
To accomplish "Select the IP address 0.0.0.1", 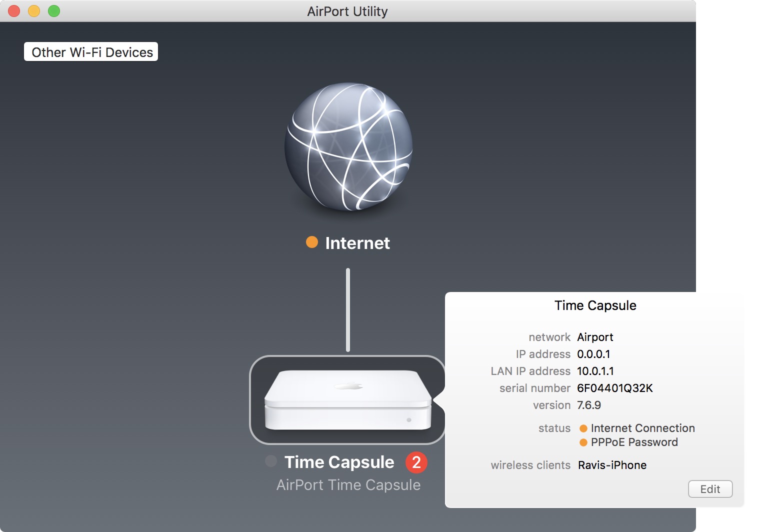I will (x=593, y=354).
